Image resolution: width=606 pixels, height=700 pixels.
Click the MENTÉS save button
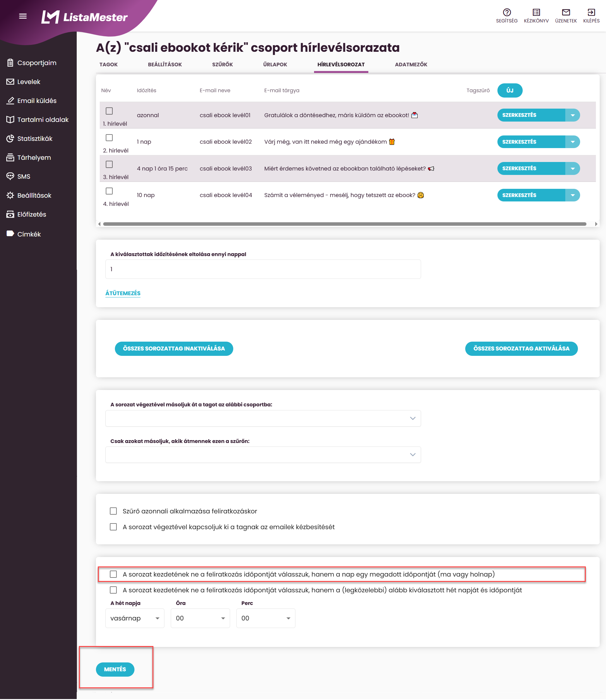click(115, 669)
